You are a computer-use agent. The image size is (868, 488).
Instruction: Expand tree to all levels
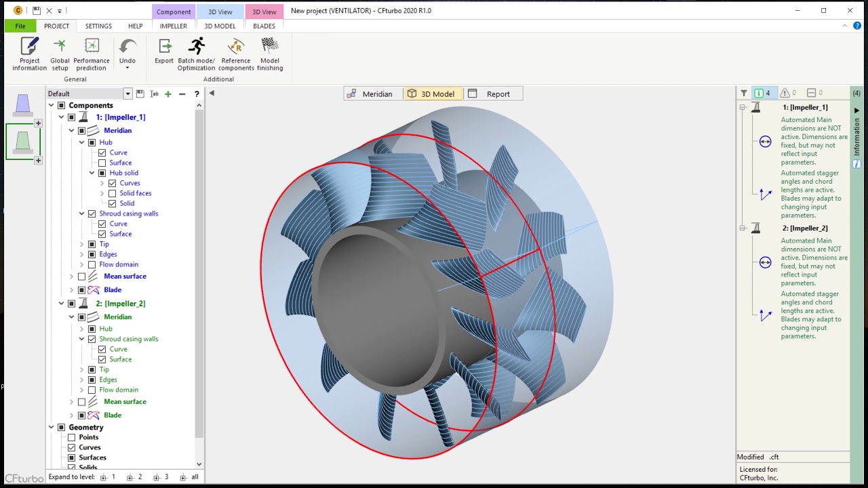click(190, 477)
